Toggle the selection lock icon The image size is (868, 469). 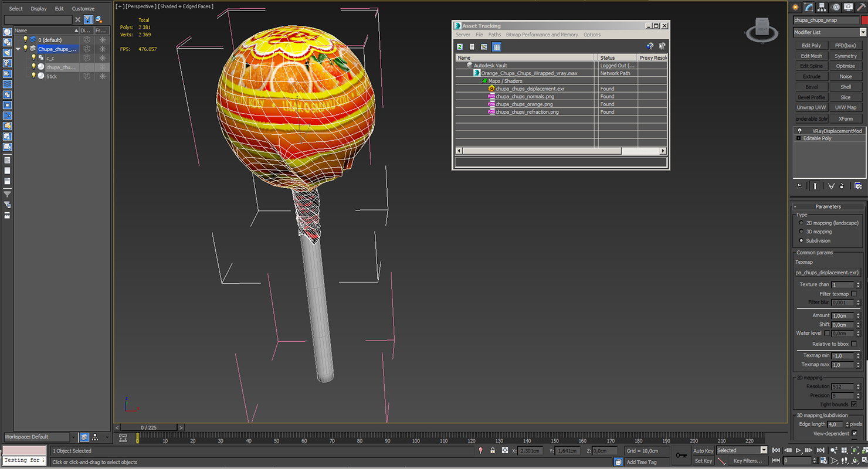[493, 450]
